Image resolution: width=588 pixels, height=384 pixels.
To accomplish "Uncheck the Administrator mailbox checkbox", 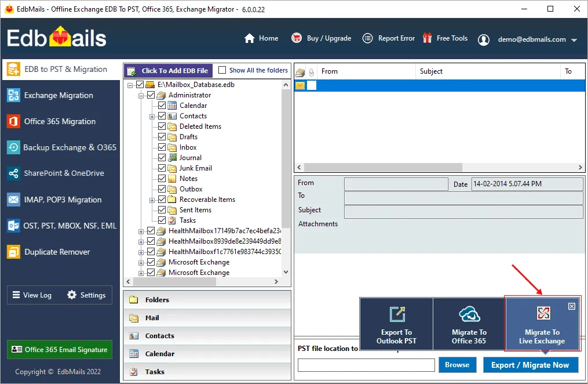I will 151,95.
